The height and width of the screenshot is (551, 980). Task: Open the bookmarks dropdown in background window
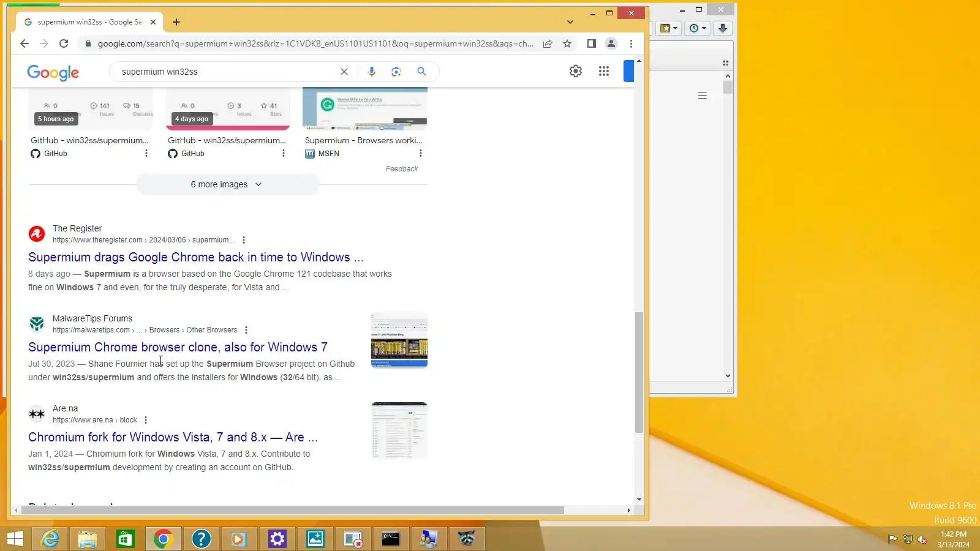[x=668, y=28]
